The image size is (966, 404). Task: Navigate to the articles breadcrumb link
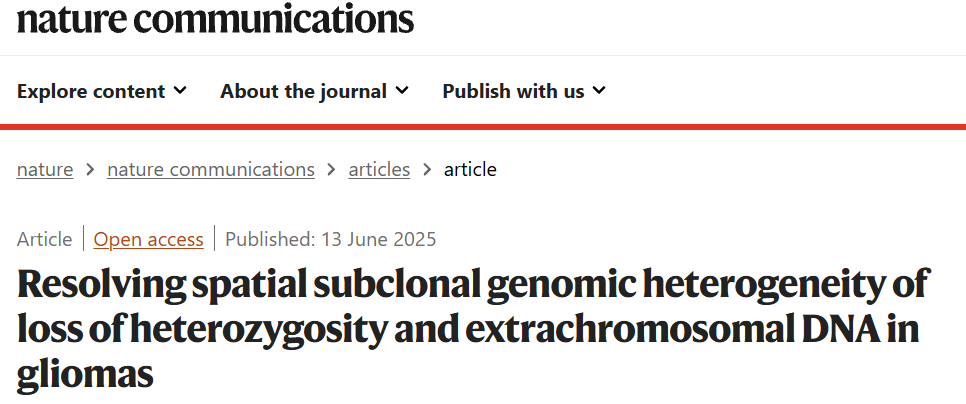[x=379, y=169]
